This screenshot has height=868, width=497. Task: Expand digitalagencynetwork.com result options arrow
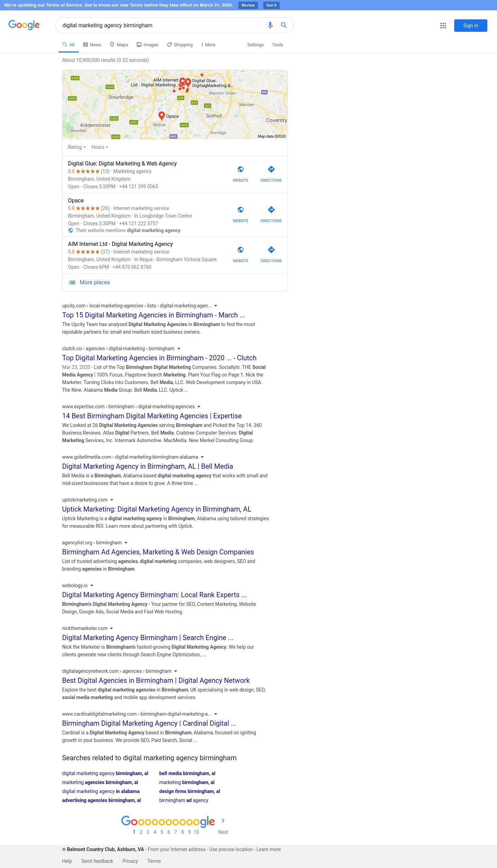[176, 671]
